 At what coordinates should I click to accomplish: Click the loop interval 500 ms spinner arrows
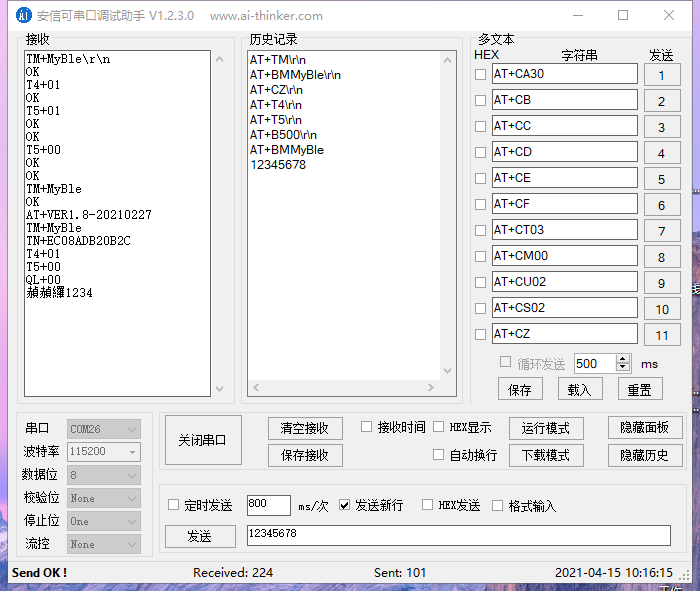(x=623, y=363)
